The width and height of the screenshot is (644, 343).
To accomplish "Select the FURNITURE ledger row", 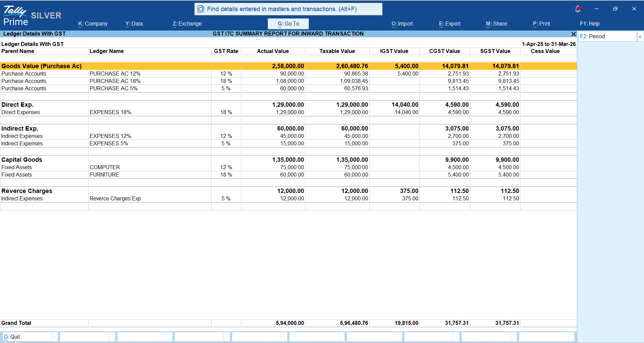I will coord(288,175).
